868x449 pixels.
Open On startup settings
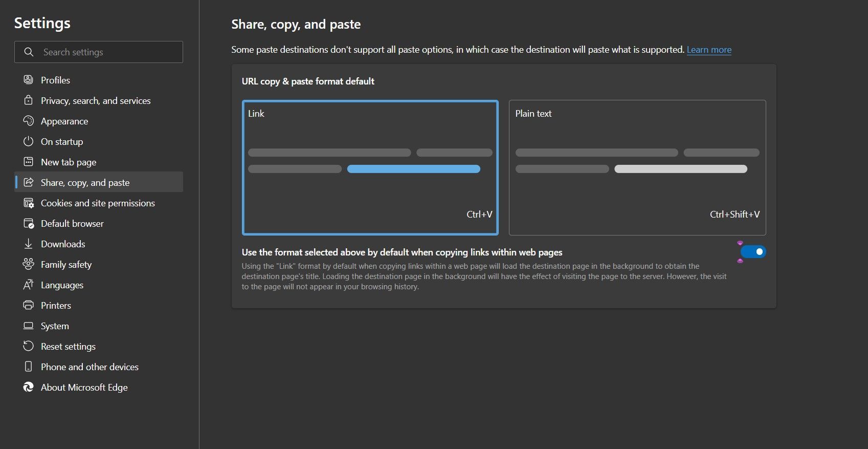point(99,141)
